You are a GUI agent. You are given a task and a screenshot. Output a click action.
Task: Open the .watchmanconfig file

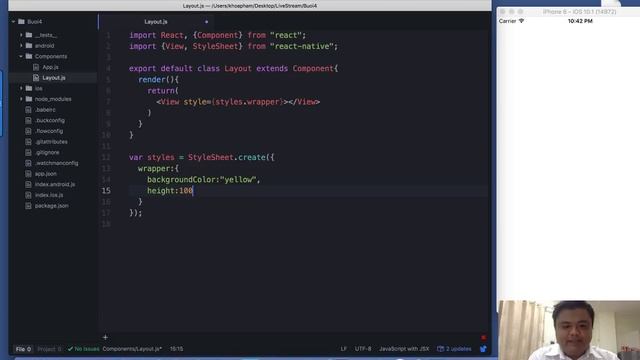56,163
